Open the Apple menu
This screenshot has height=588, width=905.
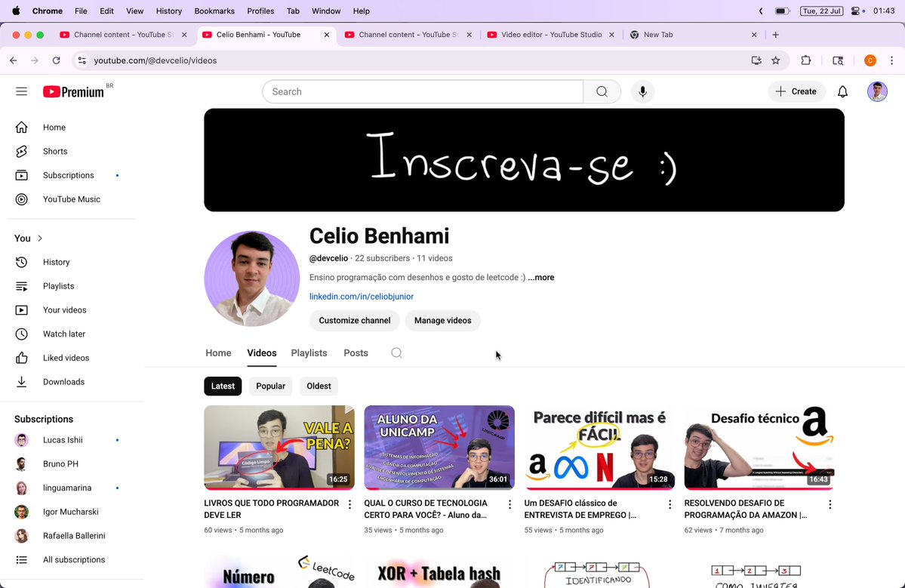[16, 11]
